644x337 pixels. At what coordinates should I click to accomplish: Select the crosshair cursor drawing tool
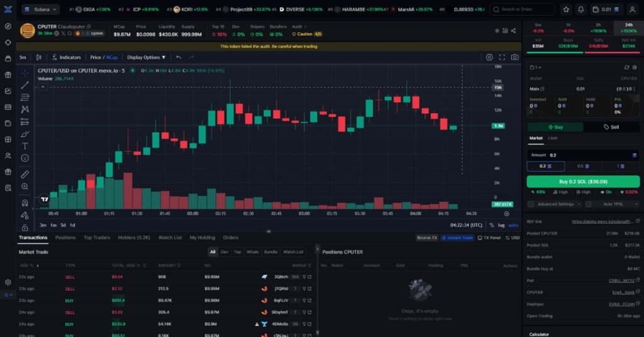[x=25, y=73]
